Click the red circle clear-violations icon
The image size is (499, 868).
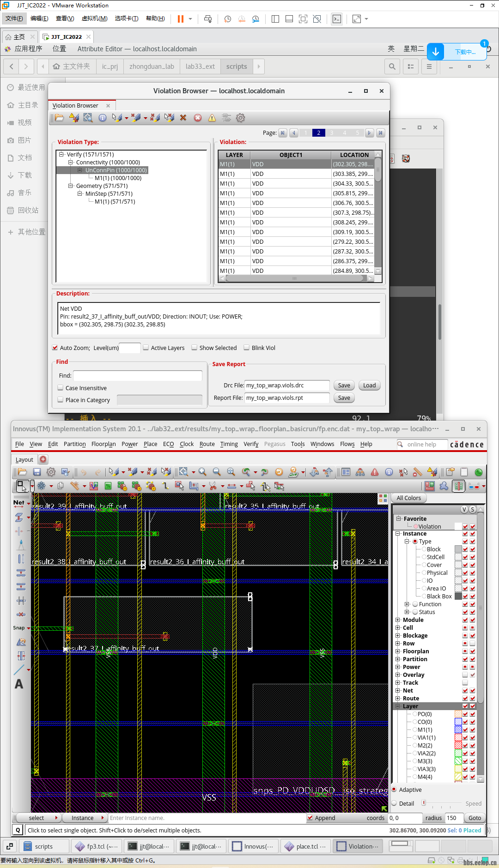tap(198, 118)
